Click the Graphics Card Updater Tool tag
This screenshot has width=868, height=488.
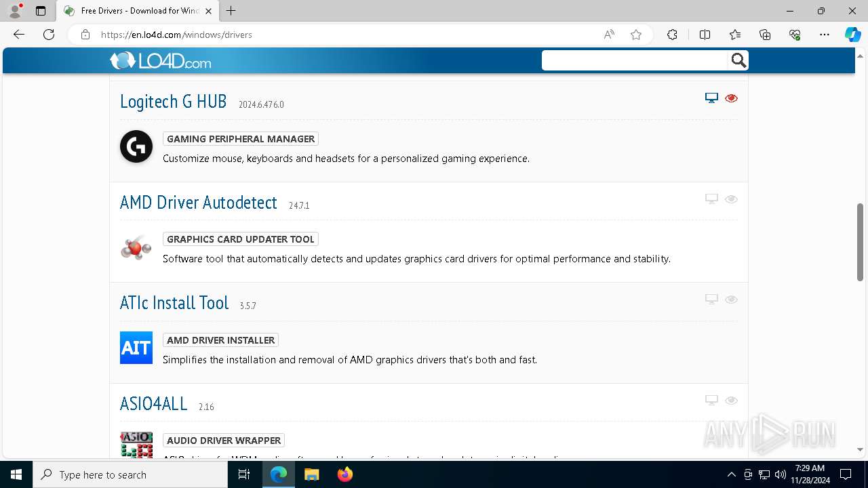[x=241, y=239]
